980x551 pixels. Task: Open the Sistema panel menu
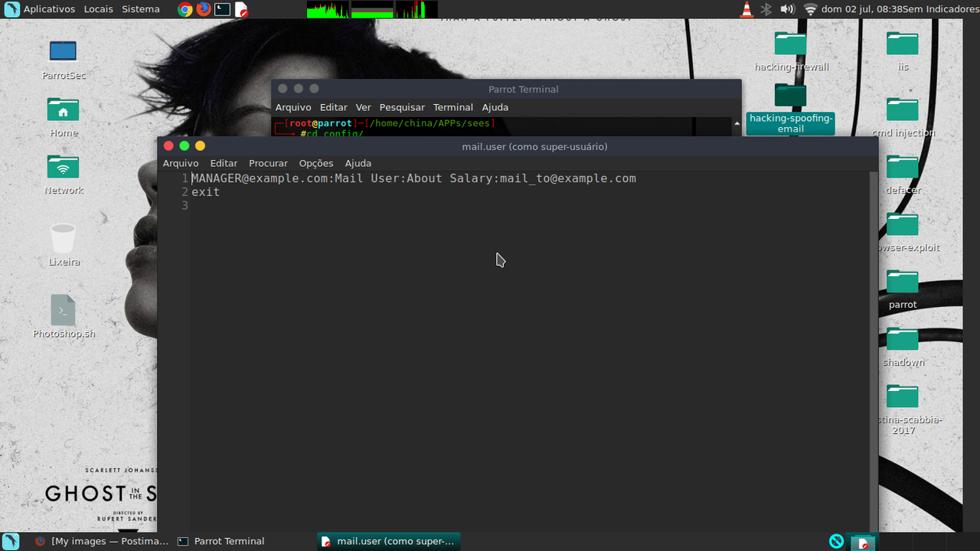click(141, 9)
